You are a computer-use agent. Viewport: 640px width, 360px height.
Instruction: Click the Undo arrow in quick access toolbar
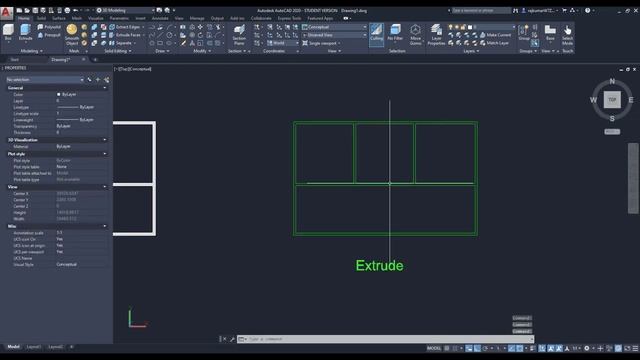click(76, 10)
